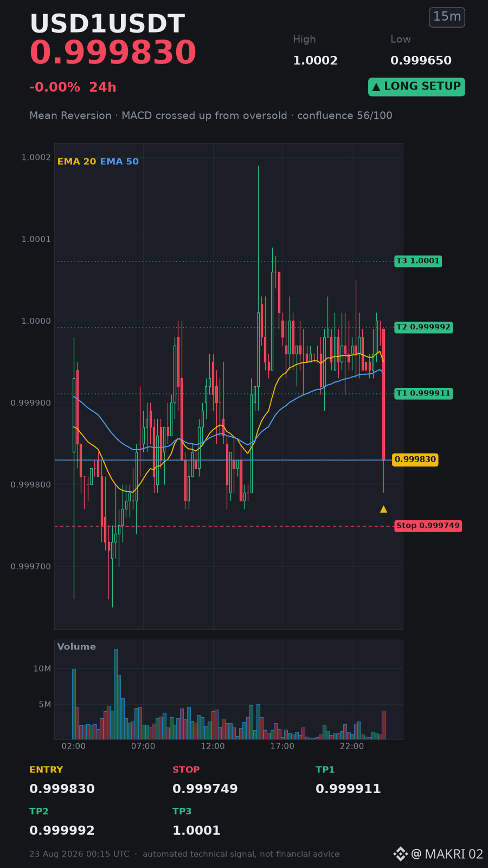The width and height of the screenshot is (488, 868).
Task: Click the EMA 20 legend label
Action: tap(76, 162)
